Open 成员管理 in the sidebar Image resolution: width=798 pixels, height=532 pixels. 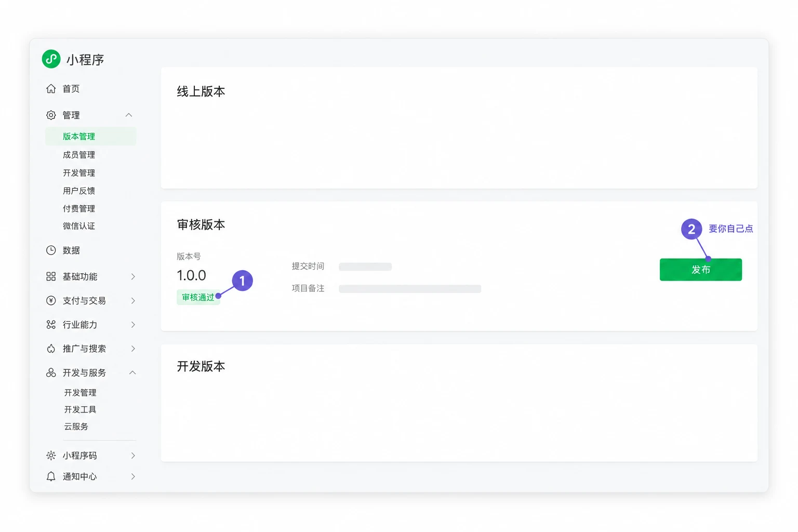point(79,155)
